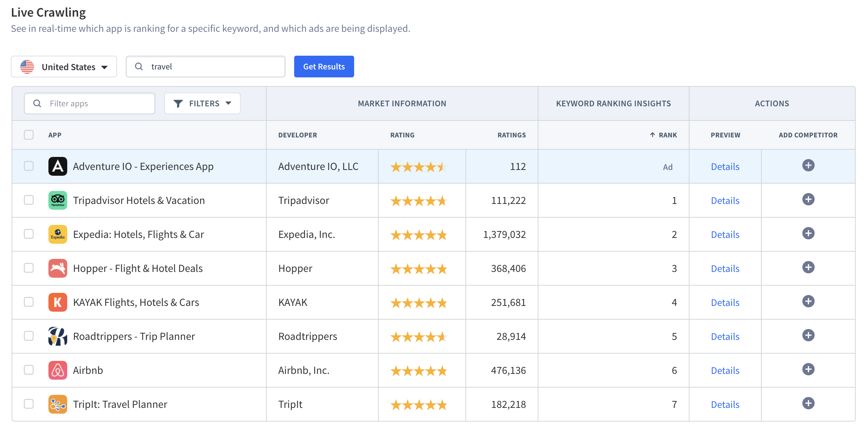This screenshot has height=431, width=868.
Task: Add Hopper as a competitor
Action: tap(808, 268)
